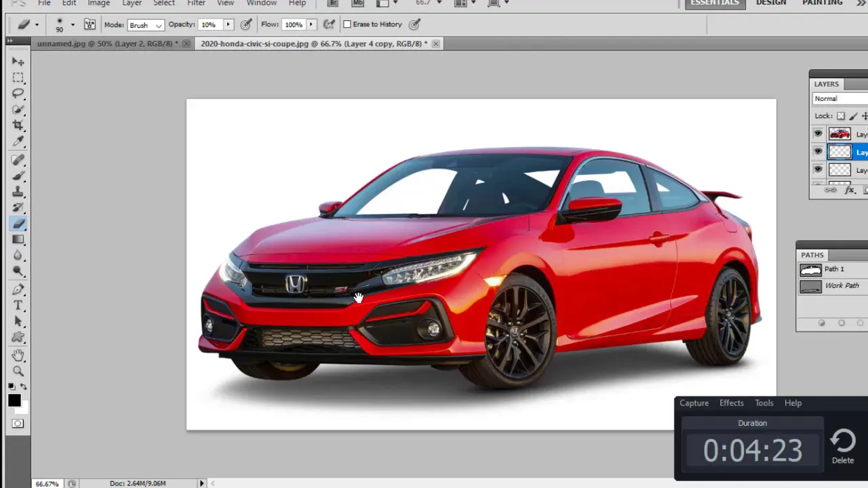
Task: Select the Lasso tool
Action: (18, 94)
